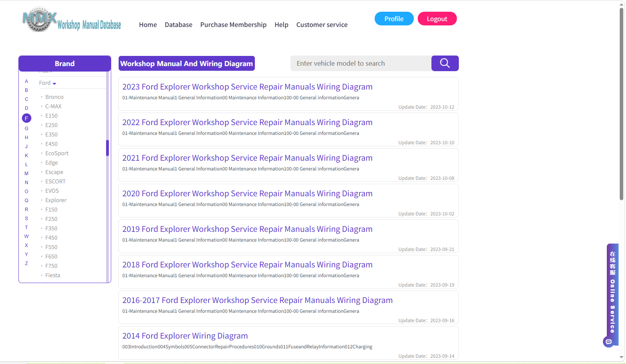The width and height of the screenshot is (626, 364).
Task: Select F150 in the model list
Action: pos(51,210)
